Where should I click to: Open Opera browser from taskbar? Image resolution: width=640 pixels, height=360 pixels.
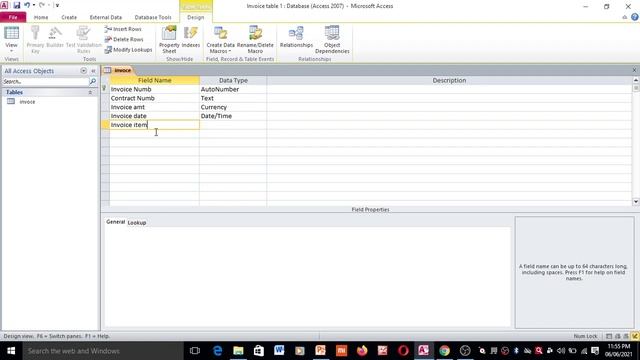tap(403, 351)
